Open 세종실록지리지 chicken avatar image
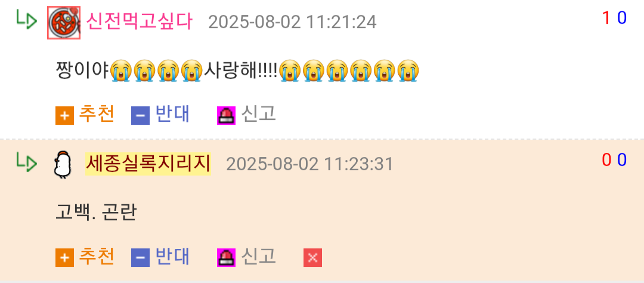The width and height of the screenshot is (644, 283). [x=63, y=165]
